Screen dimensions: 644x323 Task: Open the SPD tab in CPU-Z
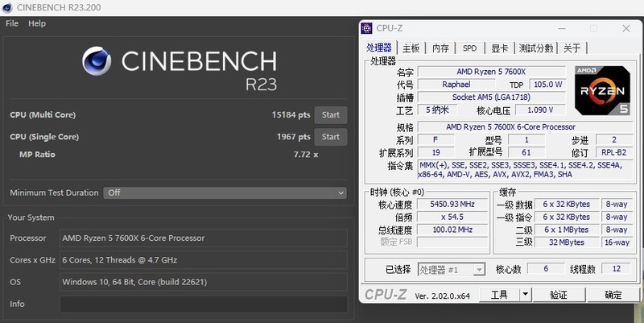point(469,48)
